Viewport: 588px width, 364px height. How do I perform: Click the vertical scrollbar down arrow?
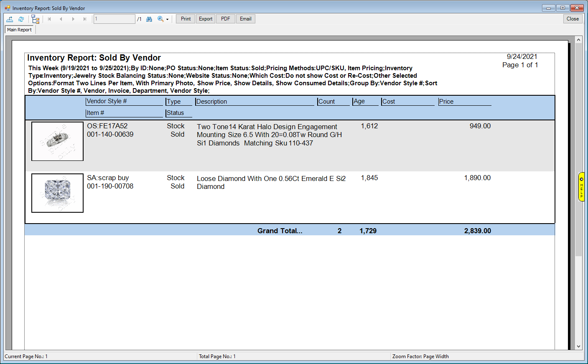click(578, 346)
